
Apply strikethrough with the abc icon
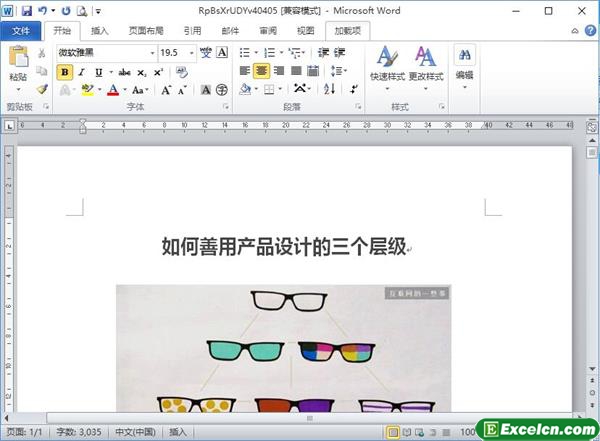click(x=124, y=72)
